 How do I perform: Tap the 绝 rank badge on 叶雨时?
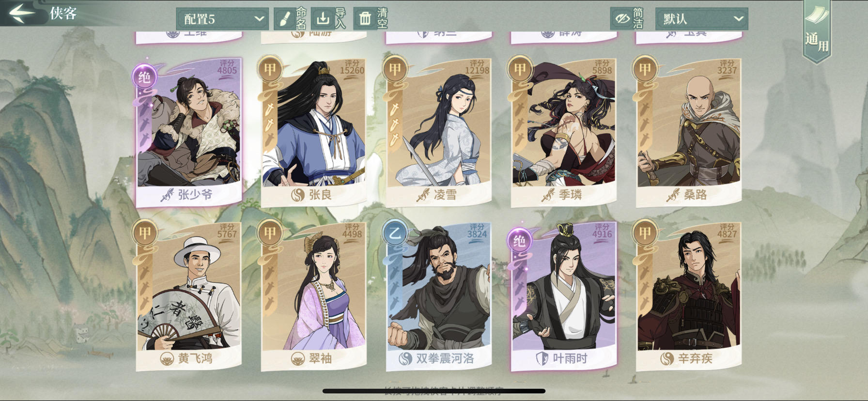pos(519,240)
